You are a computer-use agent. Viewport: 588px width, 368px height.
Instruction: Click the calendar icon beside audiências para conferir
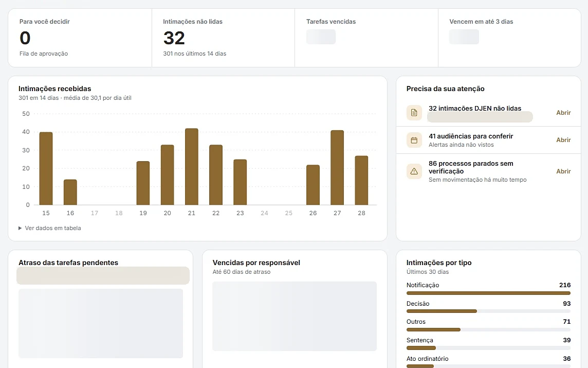(414, 140)
